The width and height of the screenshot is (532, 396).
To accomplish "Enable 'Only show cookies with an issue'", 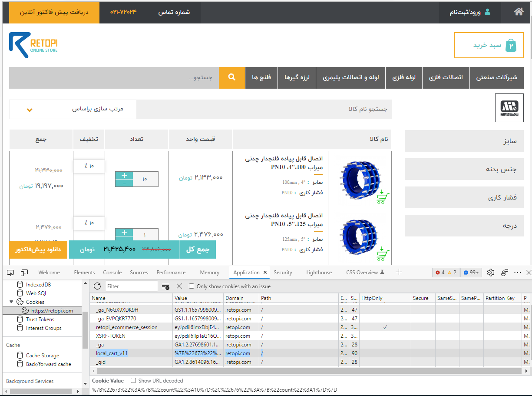I will coord(192,286).
